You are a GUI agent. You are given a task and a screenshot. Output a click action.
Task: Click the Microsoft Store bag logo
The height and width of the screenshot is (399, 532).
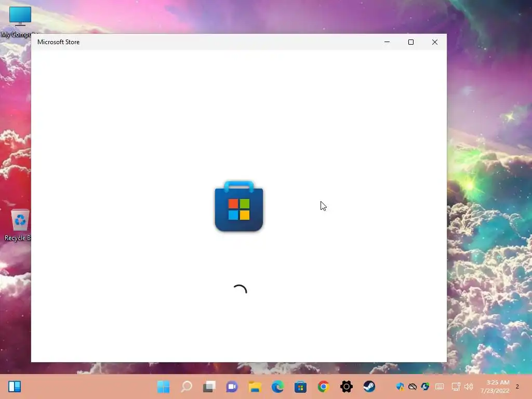239,206
